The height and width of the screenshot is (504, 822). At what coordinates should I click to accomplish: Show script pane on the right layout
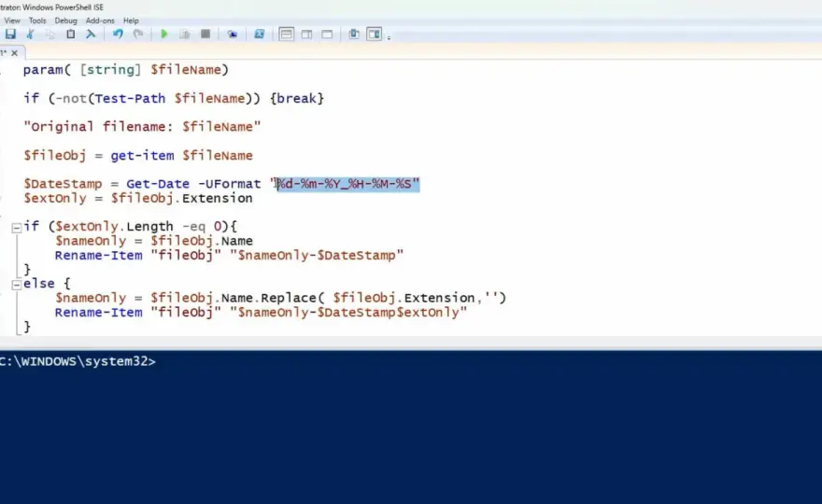(x=306, y=34)
